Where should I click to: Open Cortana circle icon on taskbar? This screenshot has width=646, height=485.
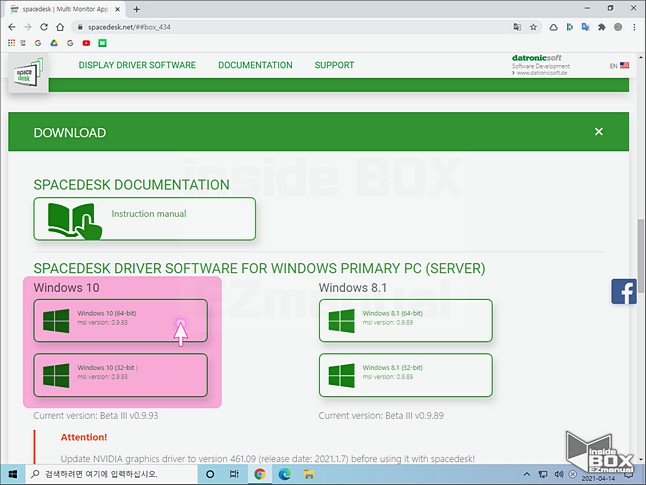210,474
